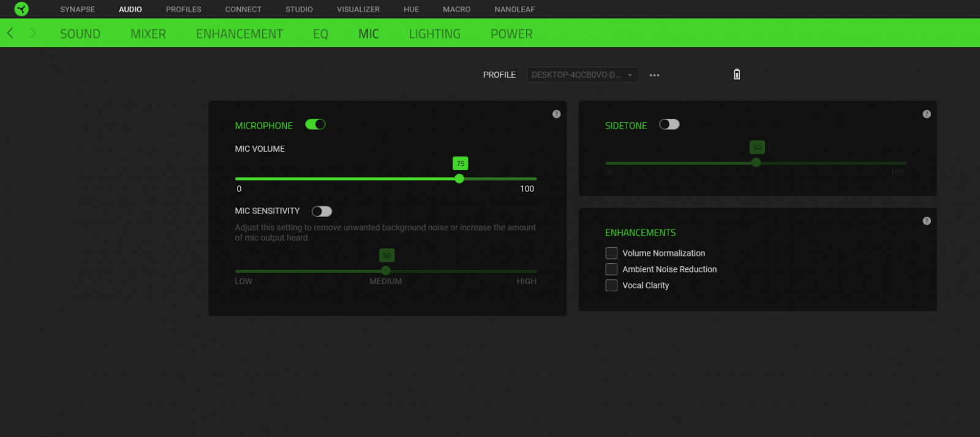The width and height of the screenshot is (980, 437).
Task: Open the Audio top menu
Action: click(x=130, y=9)
